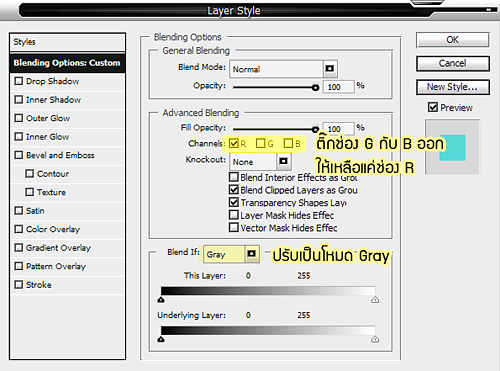Open the Blend If channel dropdown

pos(252,254)
